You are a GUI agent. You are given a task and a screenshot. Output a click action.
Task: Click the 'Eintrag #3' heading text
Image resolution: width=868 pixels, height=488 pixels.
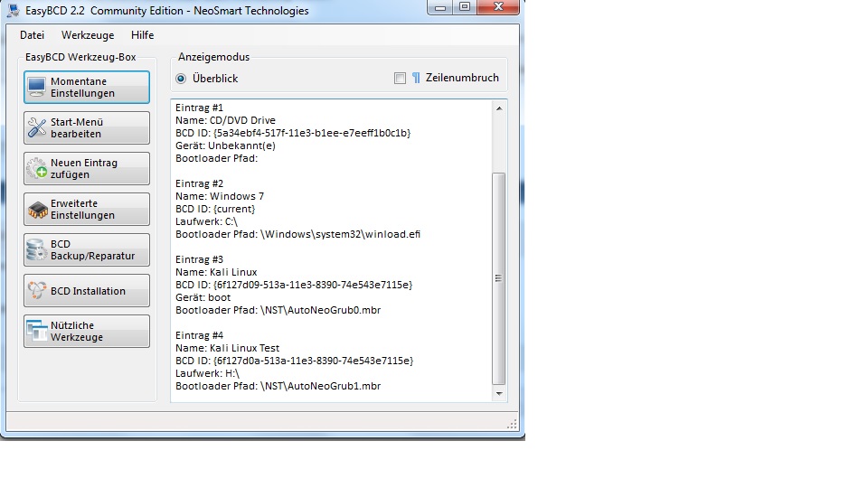pos(199,259)
